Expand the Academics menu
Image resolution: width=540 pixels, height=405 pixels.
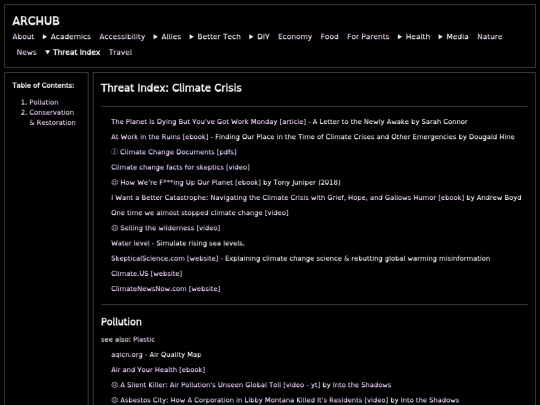point(67,37)
